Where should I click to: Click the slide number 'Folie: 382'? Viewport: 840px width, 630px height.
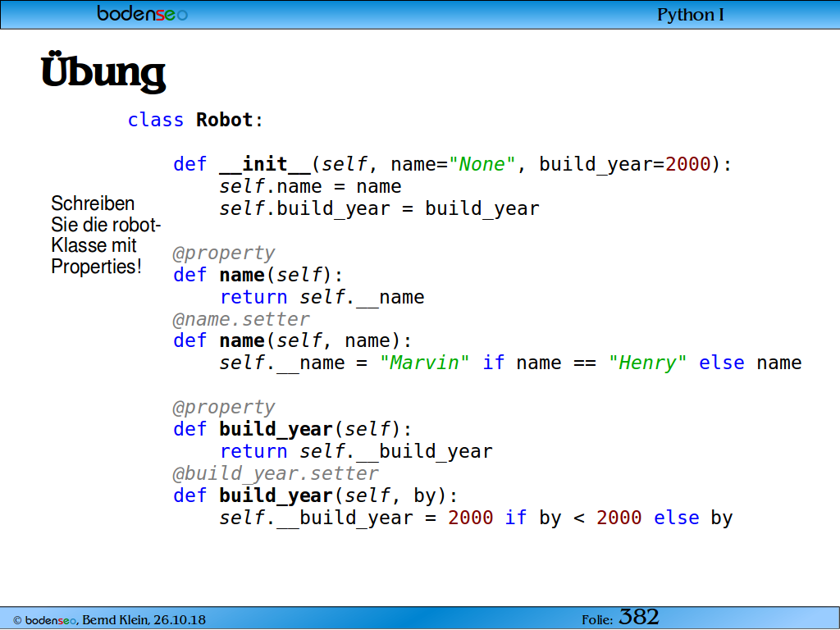(x=620, y=618)
